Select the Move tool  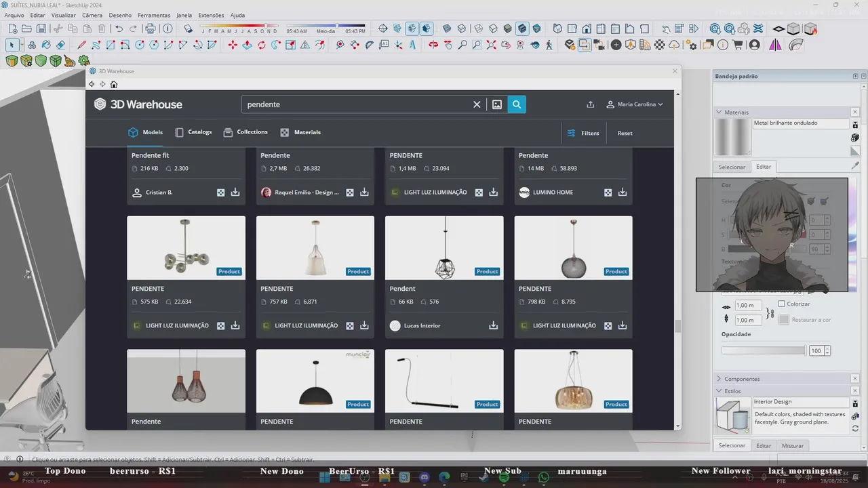click(233, 45)
